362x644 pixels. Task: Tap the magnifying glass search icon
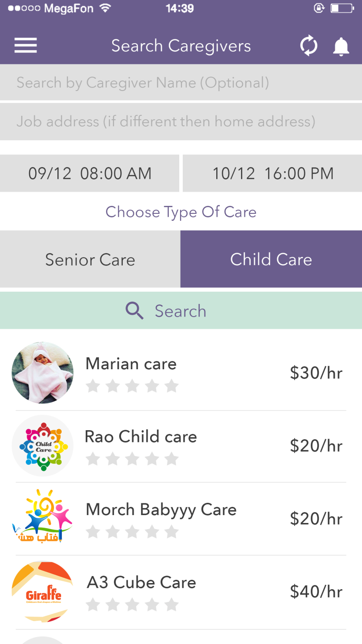pos(134,311)
